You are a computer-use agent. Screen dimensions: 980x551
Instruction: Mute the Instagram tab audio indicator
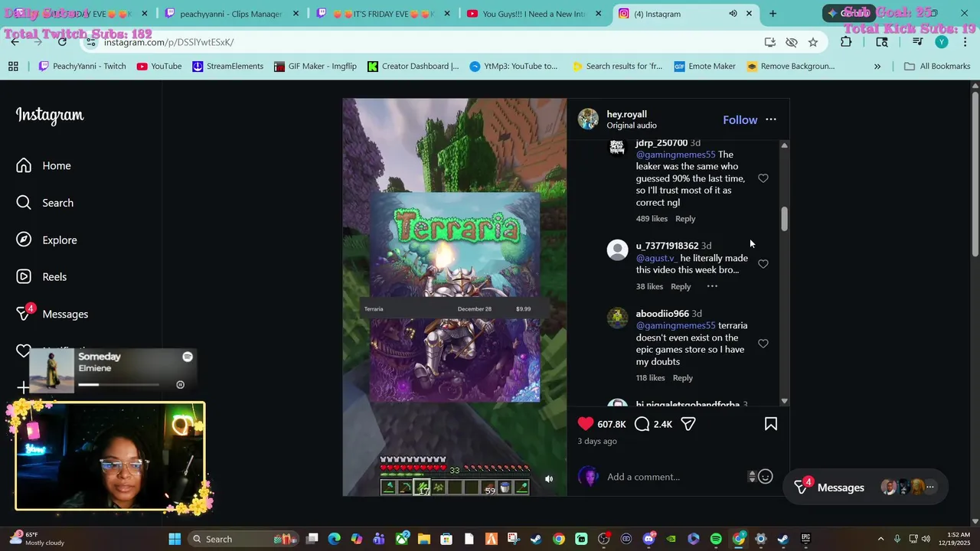(x=733, y=14)
